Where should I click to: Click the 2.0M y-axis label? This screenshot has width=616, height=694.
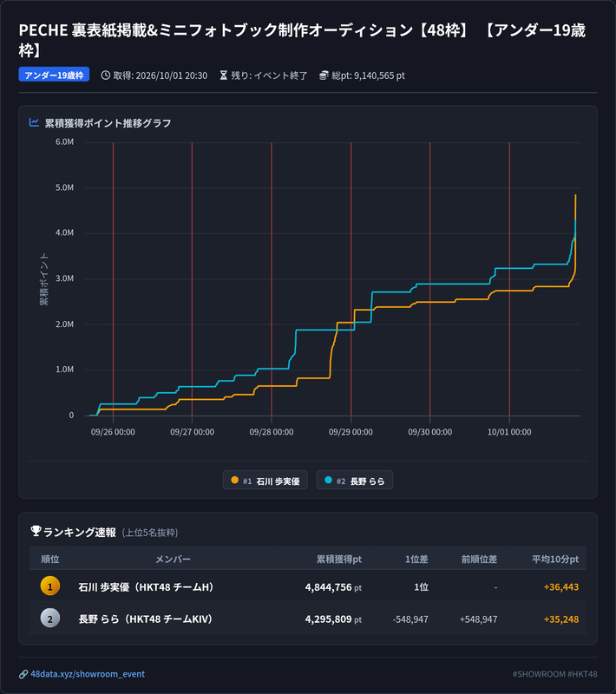[64, 324]
